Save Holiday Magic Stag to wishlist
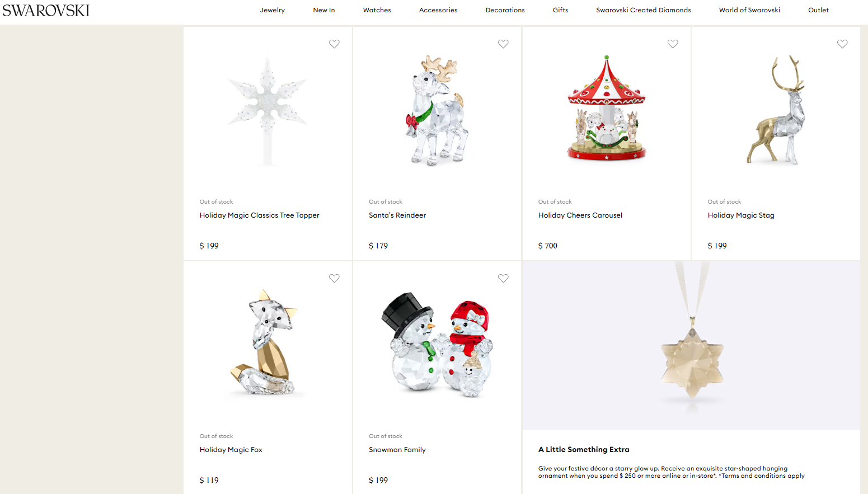The width and height of the screenshot is (868, 494). 842,44
